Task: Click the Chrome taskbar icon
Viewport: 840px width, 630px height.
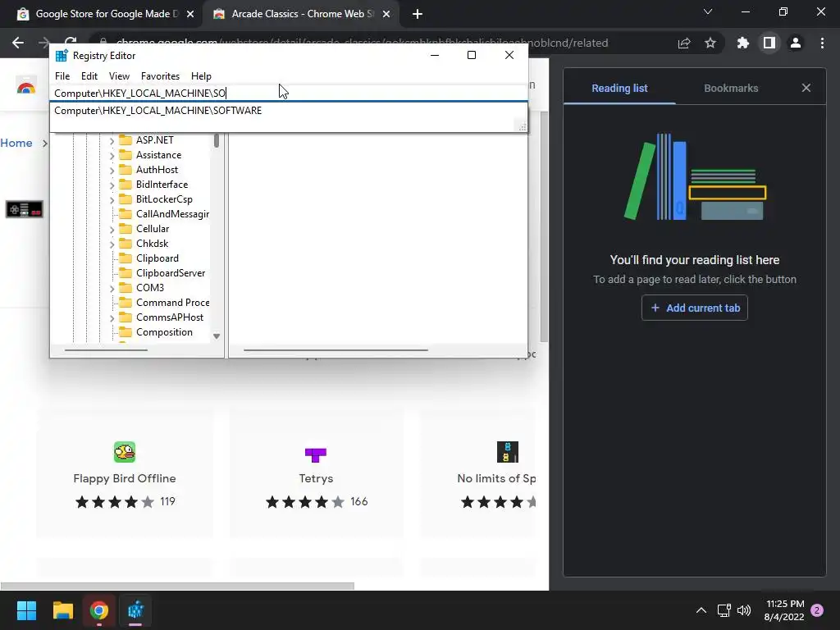Action: (99, 610)
